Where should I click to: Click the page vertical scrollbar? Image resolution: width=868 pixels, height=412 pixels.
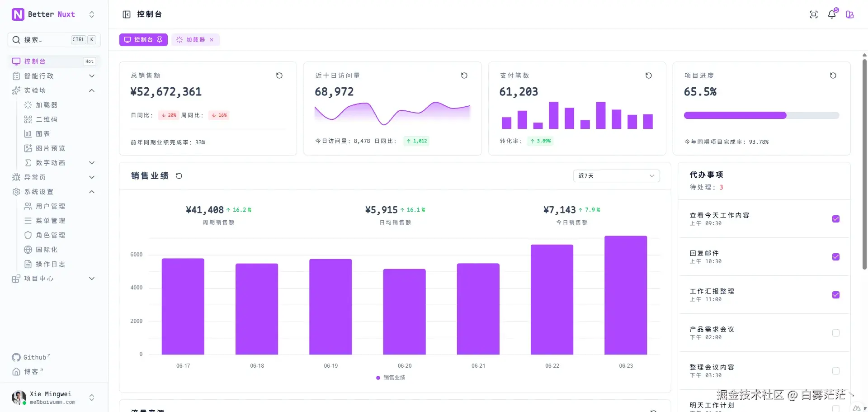tap(864, 165)
